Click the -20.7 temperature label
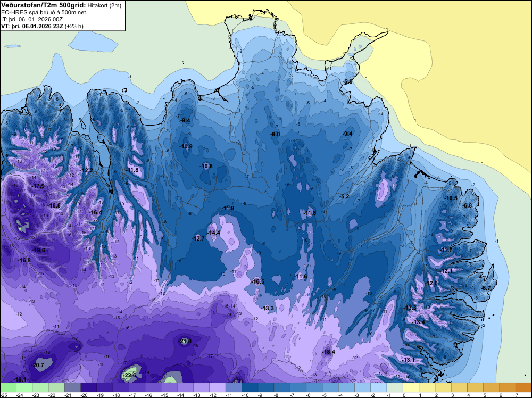This screenshot has height=398, width=532. pos(37,365)
